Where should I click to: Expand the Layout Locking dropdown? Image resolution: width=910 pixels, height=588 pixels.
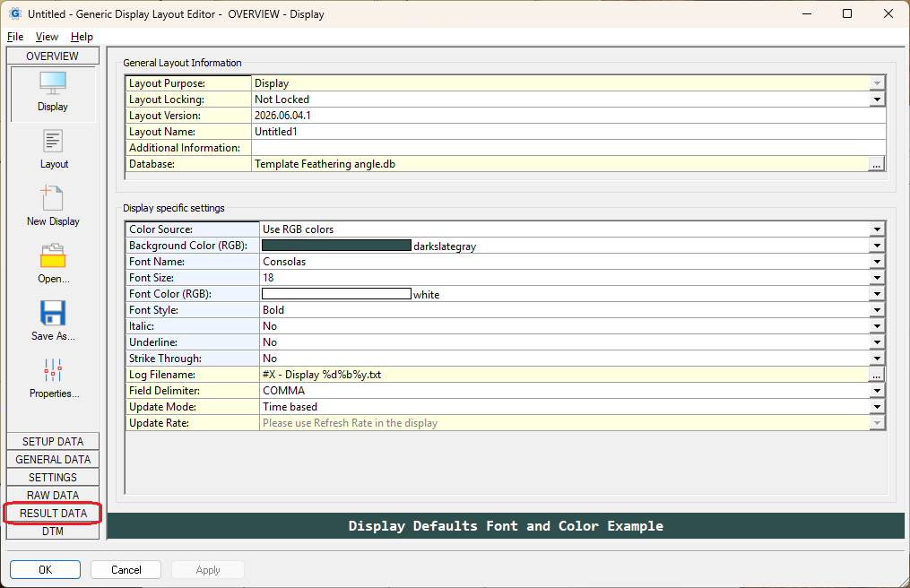coord(877,99)
